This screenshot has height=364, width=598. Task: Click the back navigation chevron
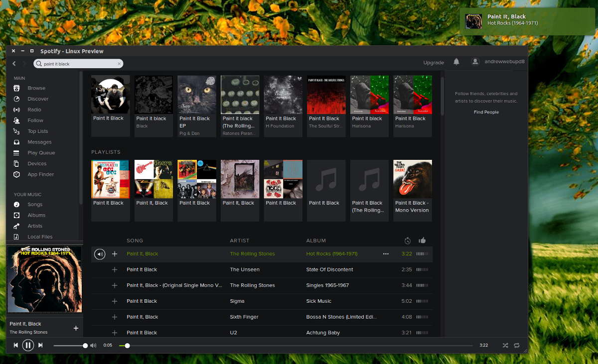13,64
